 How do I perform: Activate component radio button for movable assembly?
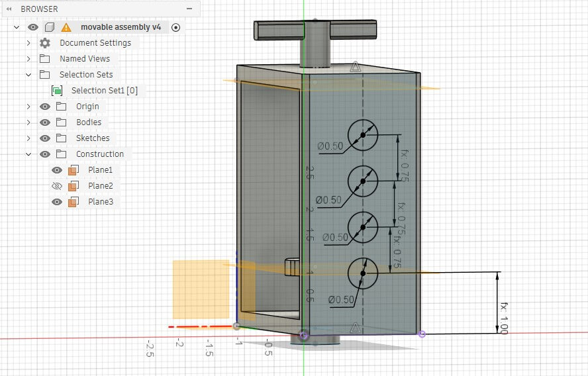(175, 27)
